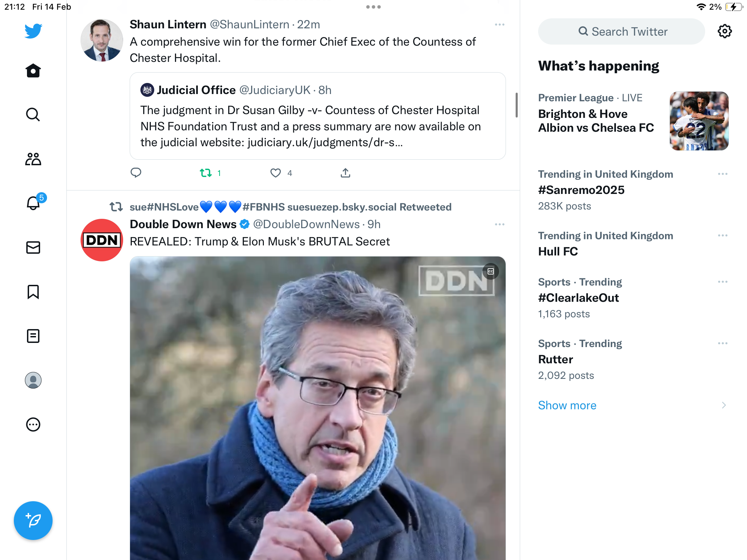
Task: Open the Communities people icon
Action: pos(33,159)
